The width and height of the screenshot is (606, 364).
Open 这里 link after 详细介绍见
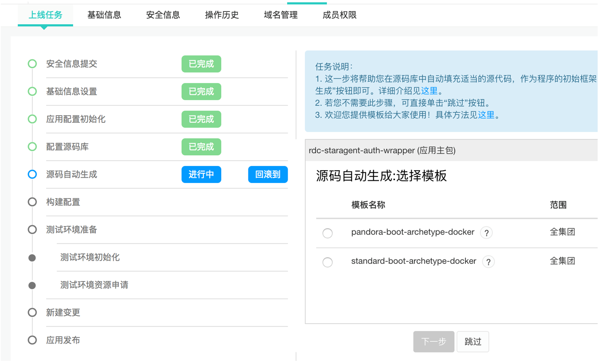(429, 91)
